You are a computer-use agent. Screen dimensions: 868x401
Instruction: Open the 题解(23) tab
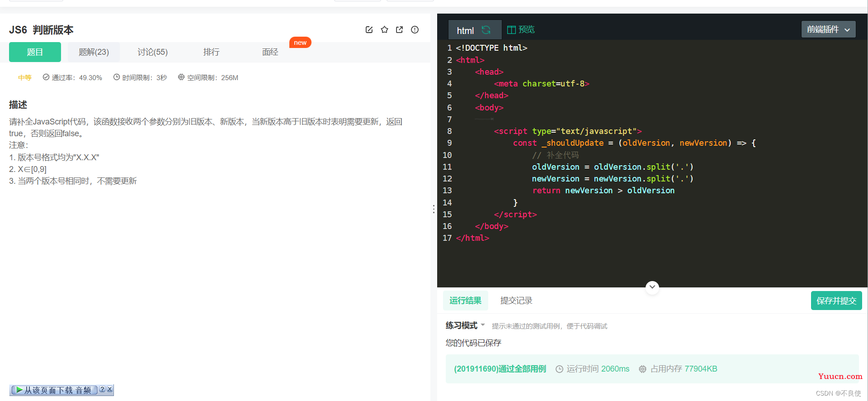[x=94, y=52]
